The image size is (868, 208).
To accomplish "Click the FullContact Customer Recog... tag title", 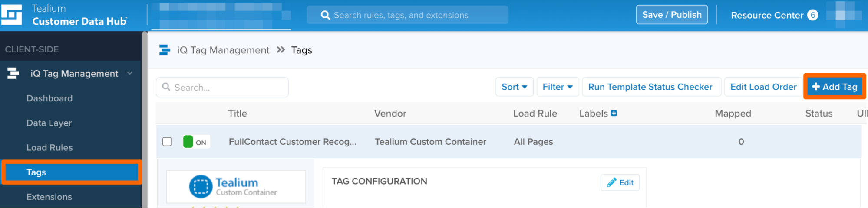I will pyautogui.click(x=293, y=142).
